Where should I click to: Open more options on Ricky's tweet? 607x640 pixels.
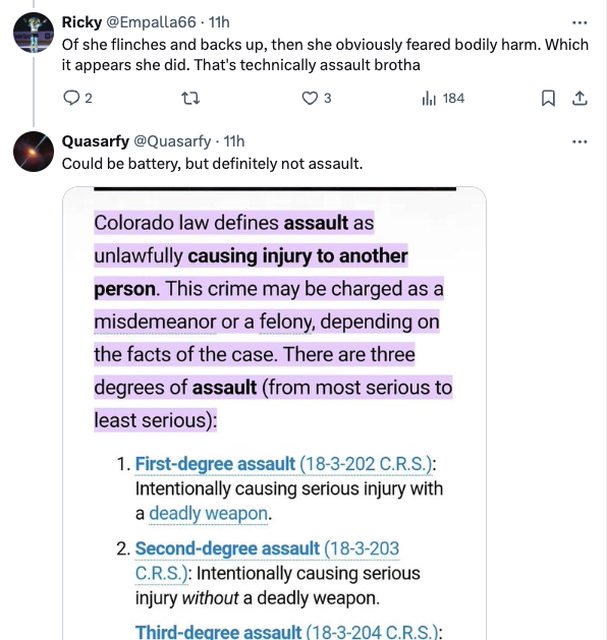(579, 22)
